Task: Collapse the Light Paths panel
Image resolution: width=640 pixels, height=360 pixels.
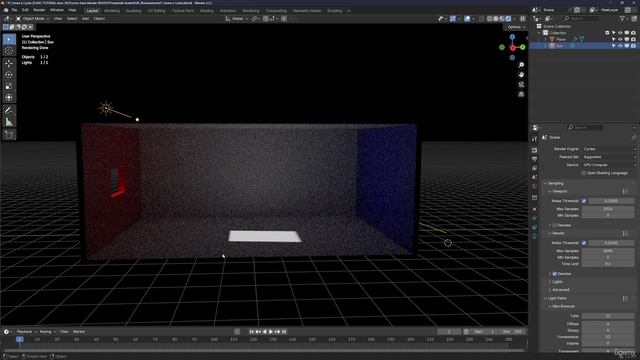Action: 557,298
